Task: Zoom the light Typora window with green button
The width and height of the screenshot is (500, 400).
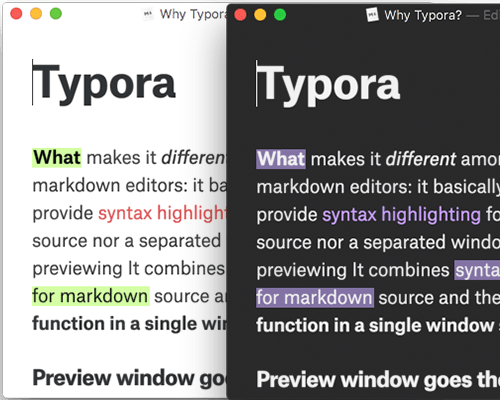Action: click(56, 14)
